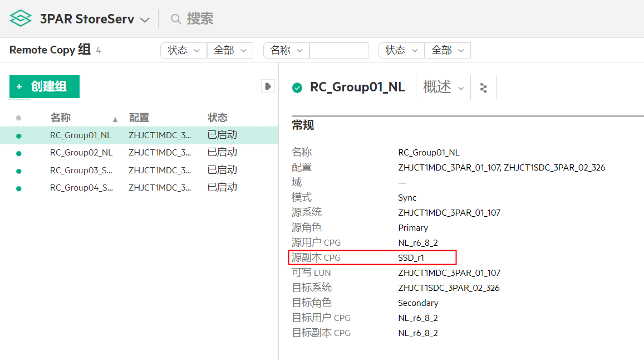Image resolution: width=644 pixels, height=360 pixels.
Task: Click the map/relationship view icon
Action: [x=483, y=87]
